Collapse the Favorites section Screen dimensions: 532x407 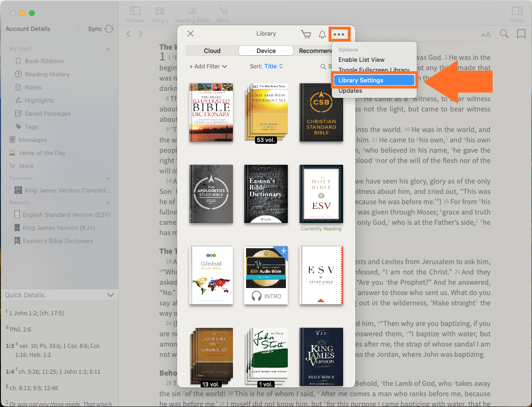[107, 178]
